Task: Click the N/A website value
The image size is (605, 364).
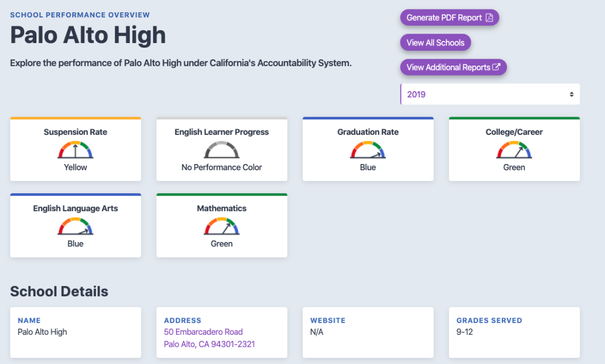Action: point(317,332)
